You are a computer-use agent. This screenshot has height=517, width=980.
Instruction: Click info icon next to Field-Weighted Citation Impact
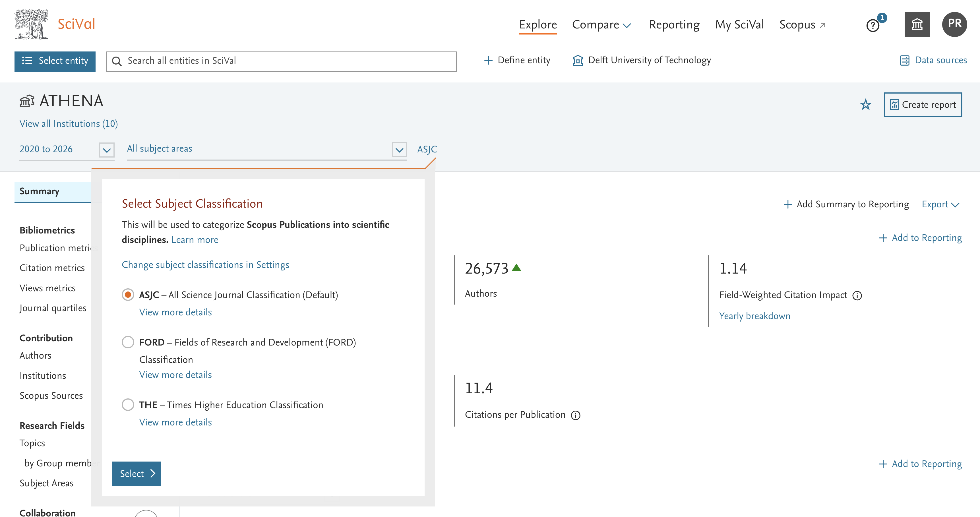point(857,295)
